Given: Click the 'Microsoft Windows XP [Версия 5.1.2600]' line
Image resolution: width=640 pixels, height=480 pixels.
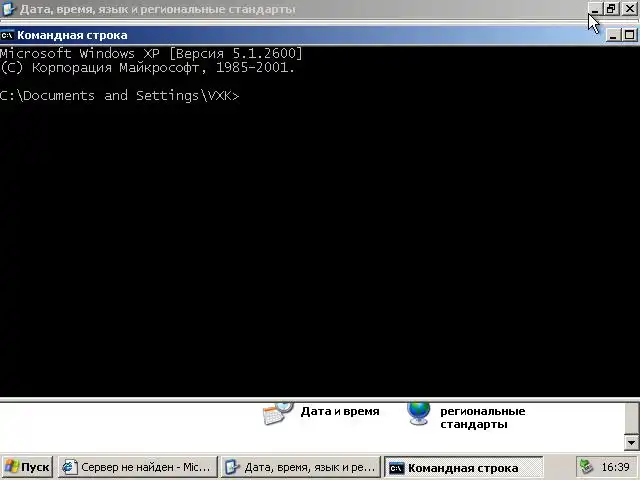Looking at the screenshot, I should 151,53.
